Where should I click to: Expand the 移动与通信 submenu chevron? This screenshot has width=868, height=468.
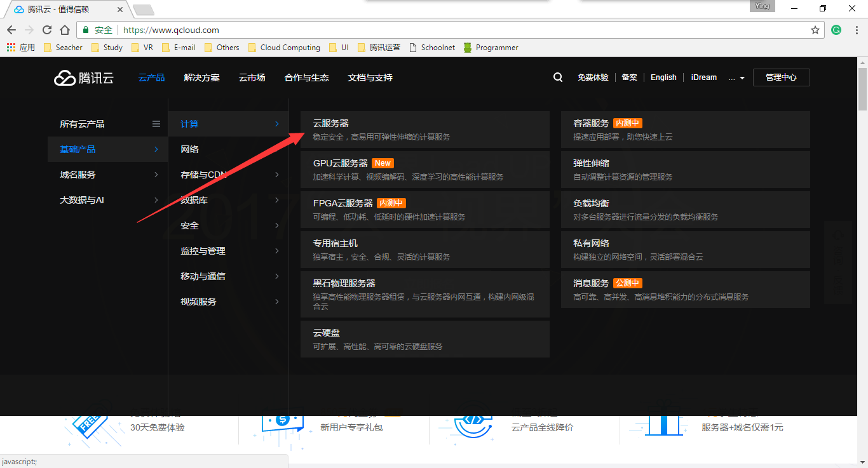(277, 276)
